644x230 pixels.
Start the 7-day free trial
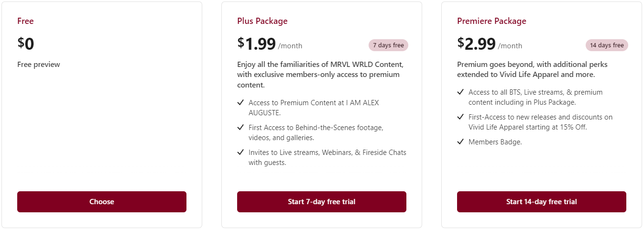point(321,202)
